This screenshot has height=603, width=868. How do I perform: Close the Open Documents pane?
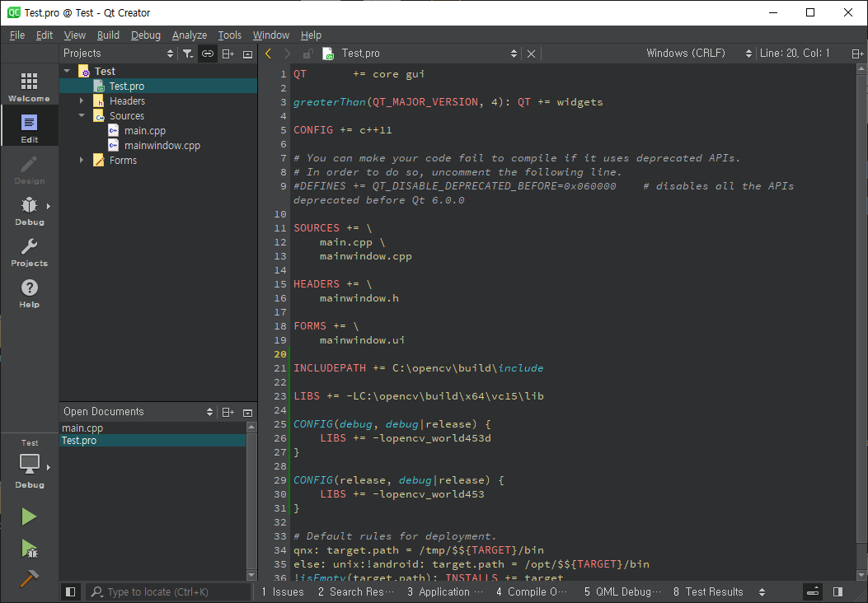pos(247,412)
